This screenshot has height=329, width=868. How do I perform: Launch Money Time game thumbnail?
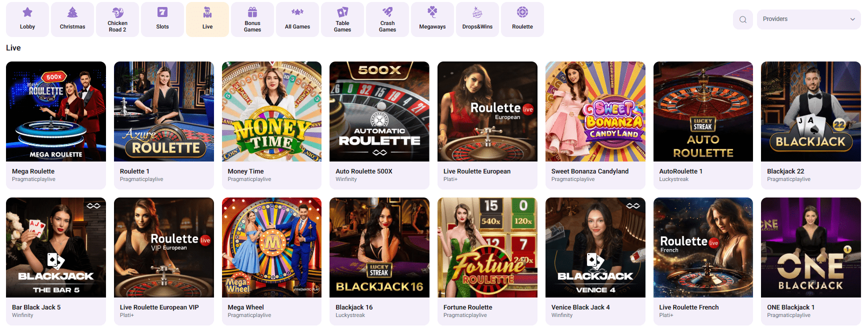(x=271, y=111)
